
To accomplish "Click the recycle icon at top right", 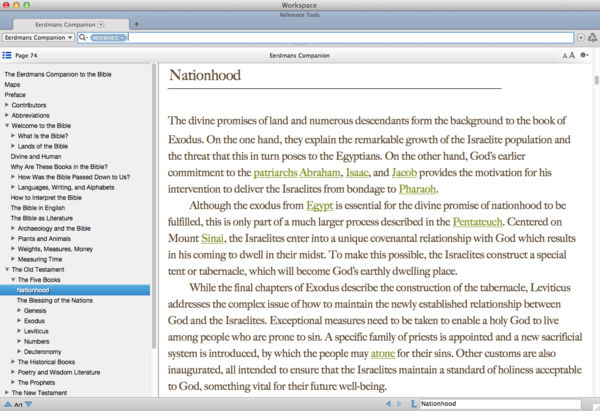I will pyautogui.click(x=593, y=38).
